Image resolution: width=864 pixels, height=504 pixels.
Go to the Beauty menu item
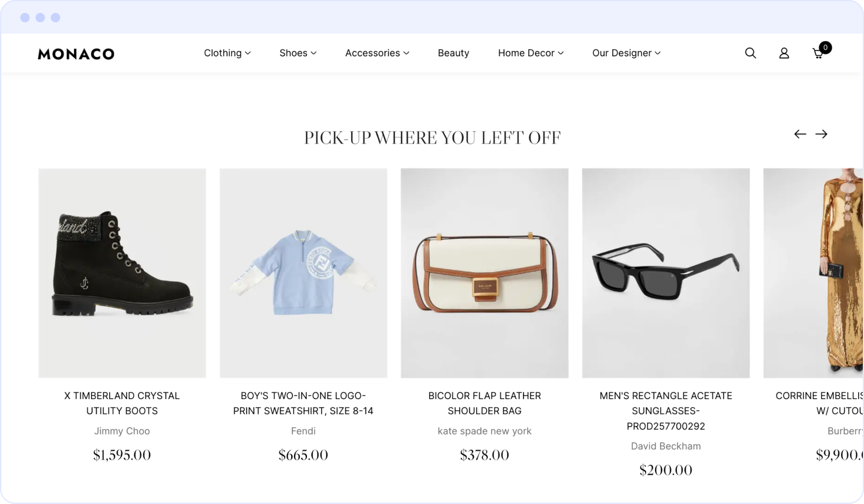[453, 53]
